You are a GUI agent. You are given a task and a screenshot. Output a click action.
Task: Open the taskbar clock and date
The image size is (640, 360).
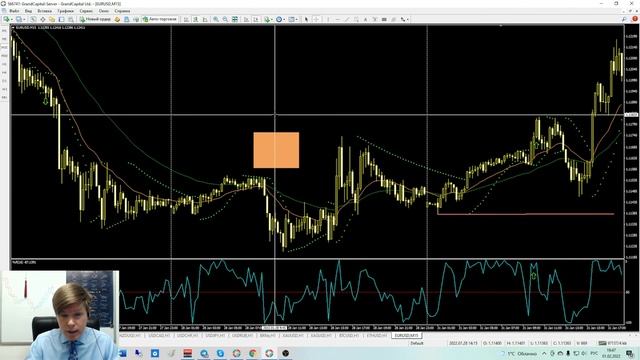(x=611, y=353)
